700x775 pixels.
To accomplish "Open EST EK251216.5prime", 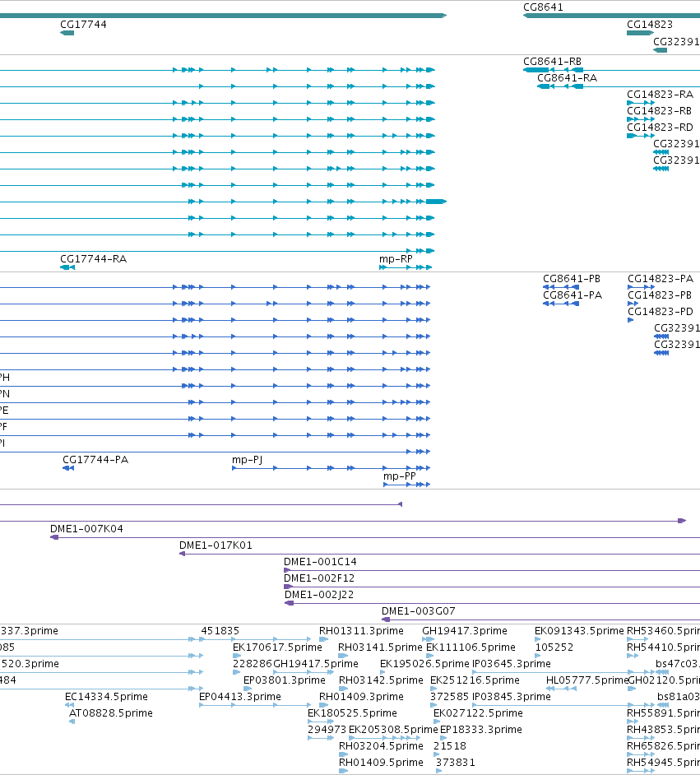I will pyautogui.click(x=475, y=680).
